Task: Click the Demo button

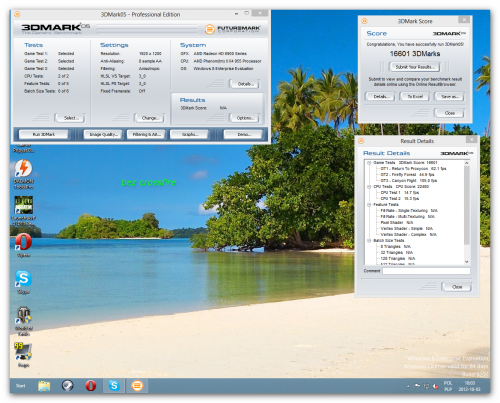Action: 244,134
